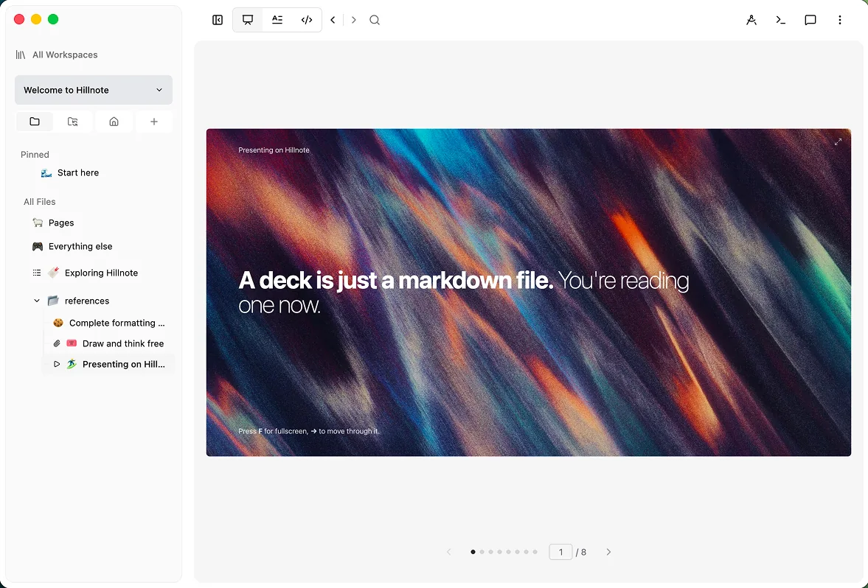Open the chat bubble panel icon

coord(810,20)
